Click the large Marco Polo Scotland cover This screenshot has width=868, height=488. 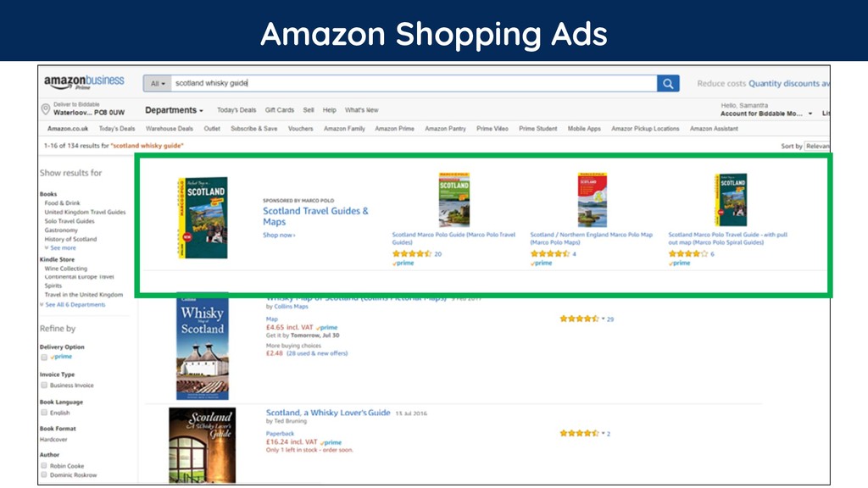(203, 218)
